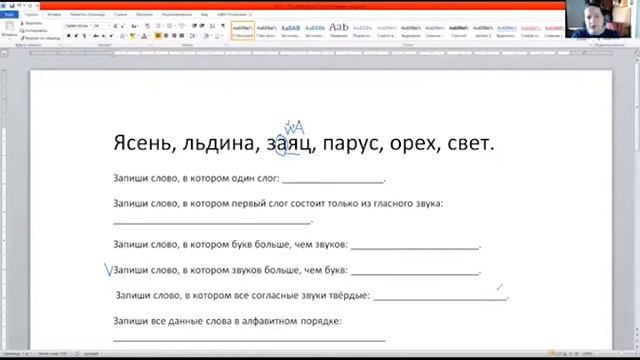
Task: Expand the font color dropdown arrow
Action: (x=149, y=36)
